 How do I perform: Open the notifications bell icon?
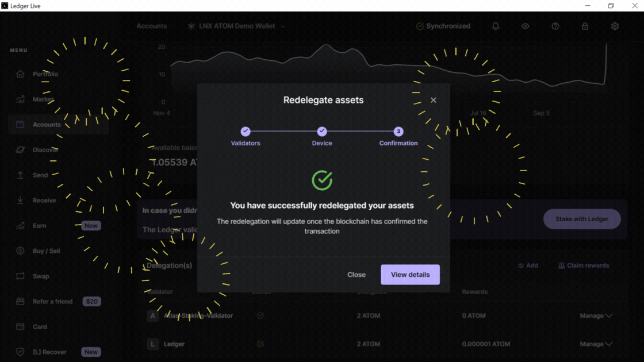(495, 26)
